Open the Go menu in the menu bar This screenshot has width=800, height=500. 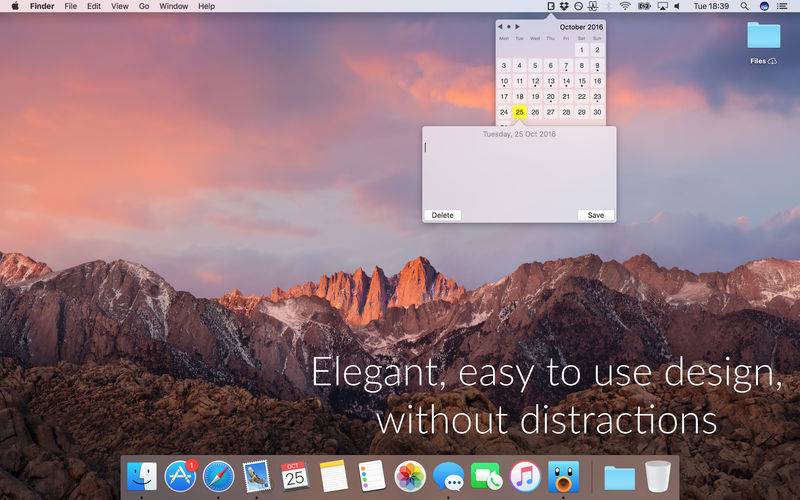[x=144, y=6]
